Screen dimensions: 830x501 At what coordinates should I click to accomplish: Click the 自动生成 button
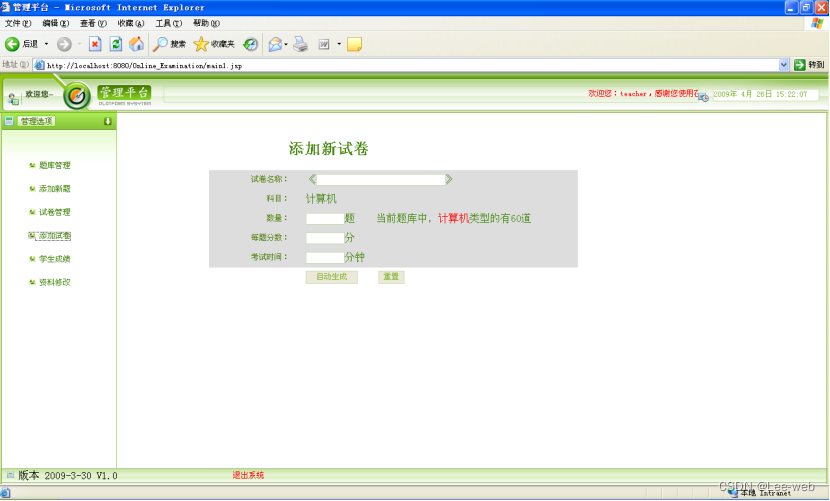click(332, 277)
